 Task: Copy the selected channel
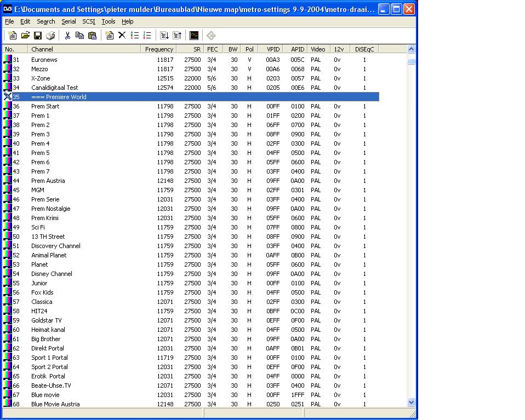click(79, 35)
